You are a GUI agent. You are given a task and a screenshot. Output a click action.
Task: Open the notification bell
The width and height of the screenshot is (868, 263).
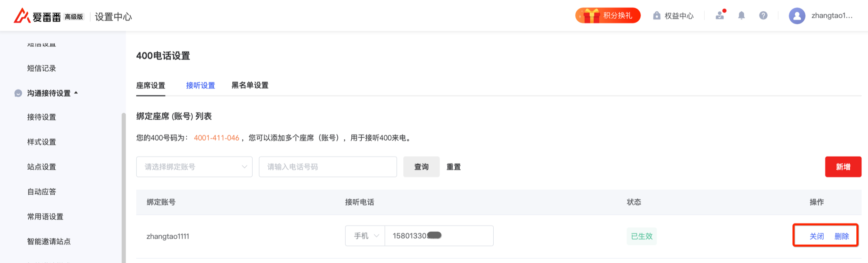click(x=742, y=16)
